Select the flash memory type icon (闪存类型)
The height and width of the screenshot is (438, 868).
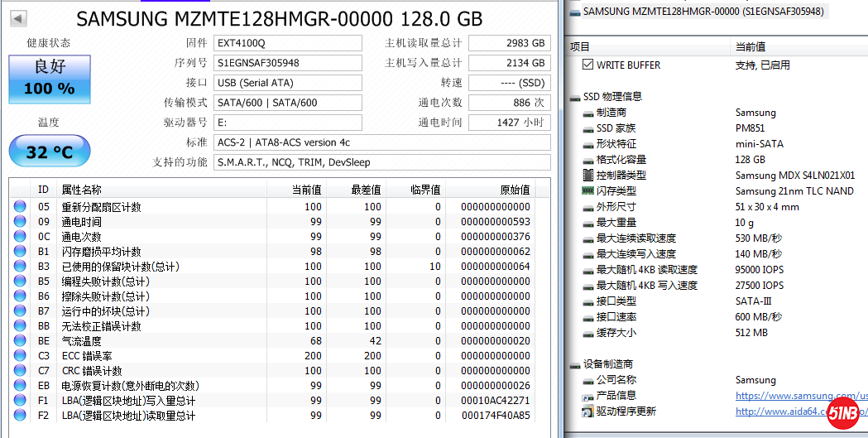click(x=588, y=191)
